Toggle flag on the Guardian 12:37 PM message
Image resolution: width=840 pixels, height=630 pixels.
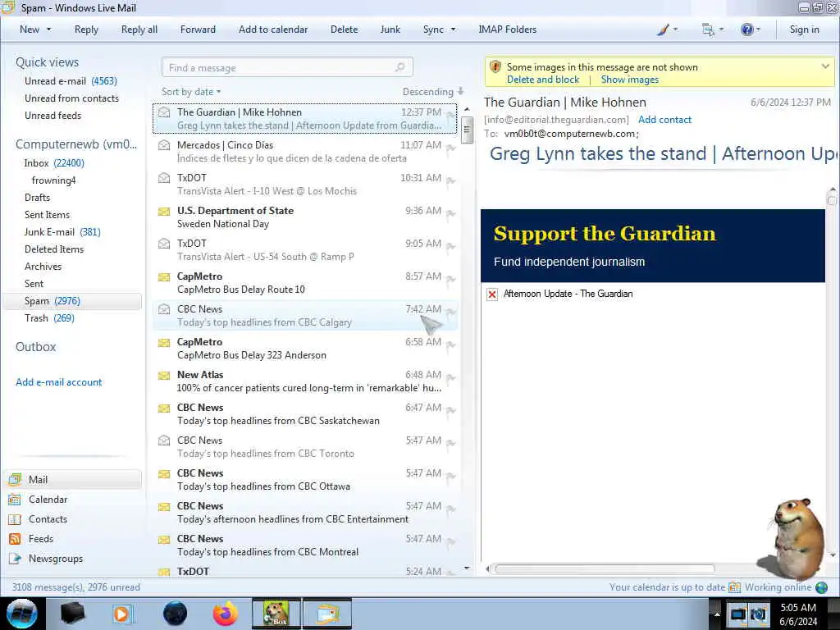pyautogui.click(x=450, y=116)
